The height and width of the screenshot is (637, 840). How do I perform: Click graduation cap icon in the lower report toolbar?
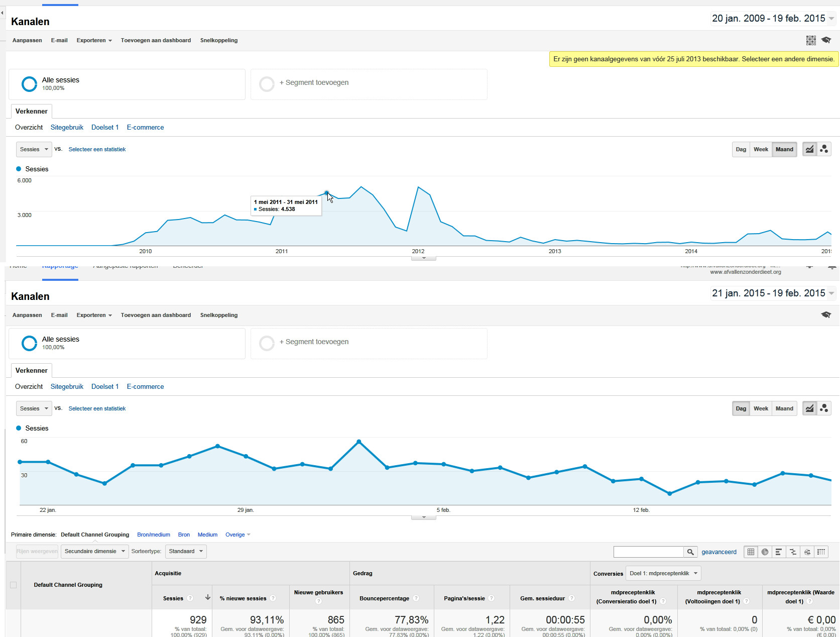point(826,315)
